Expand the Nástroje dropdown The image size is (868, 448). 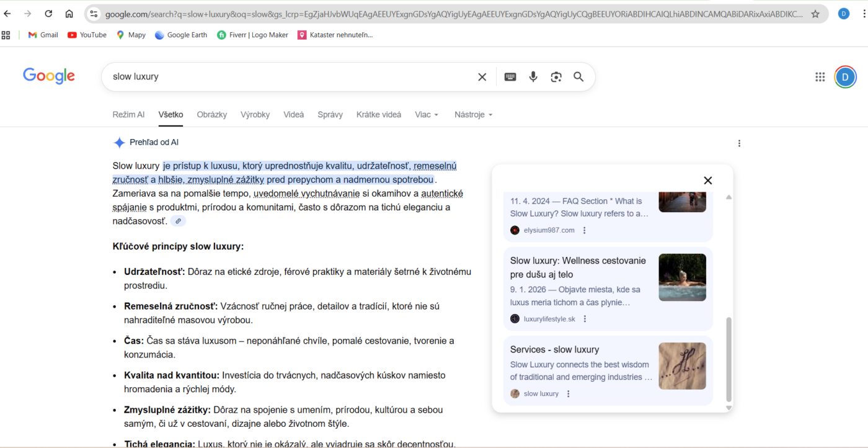coord(473,115)
